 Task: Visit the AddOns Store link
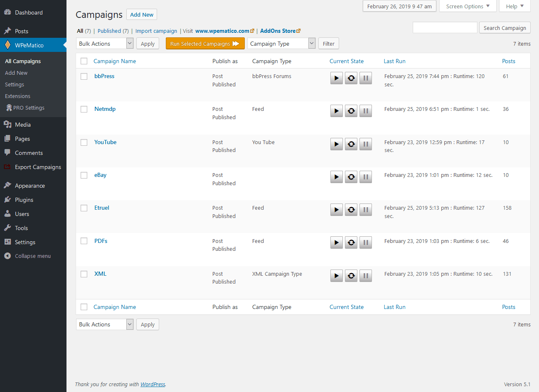click(278, 31)
